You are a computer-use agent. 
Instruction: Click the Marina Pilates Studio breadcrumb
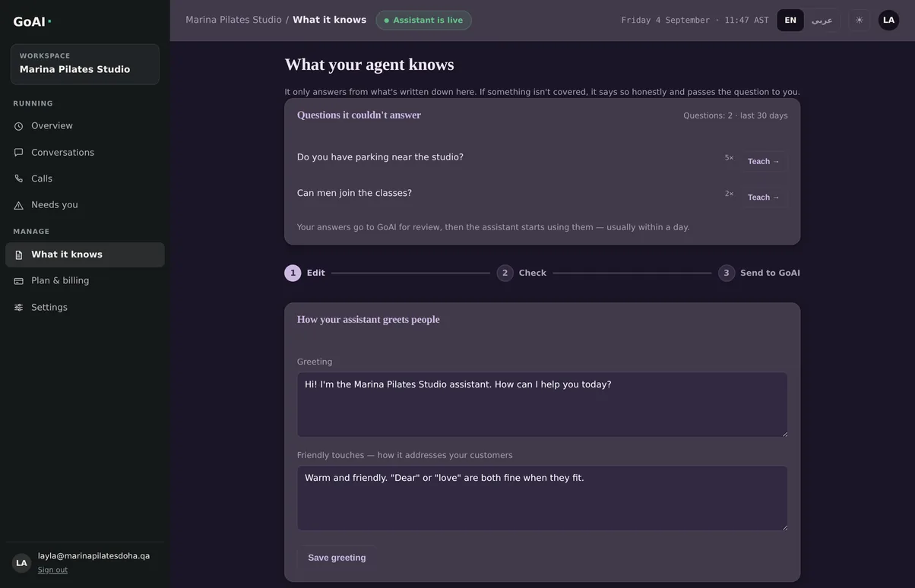coord(233,20)
